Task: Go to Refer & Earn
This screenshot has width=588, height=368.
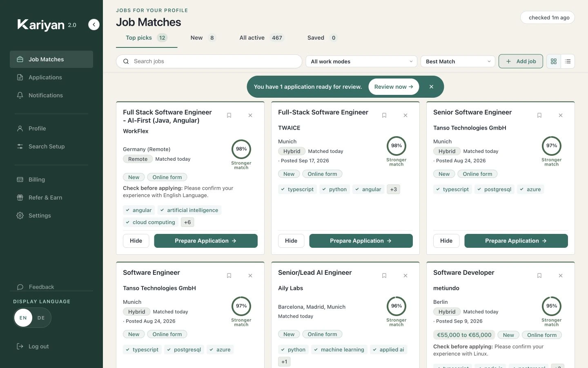Action: coord(51,197)
